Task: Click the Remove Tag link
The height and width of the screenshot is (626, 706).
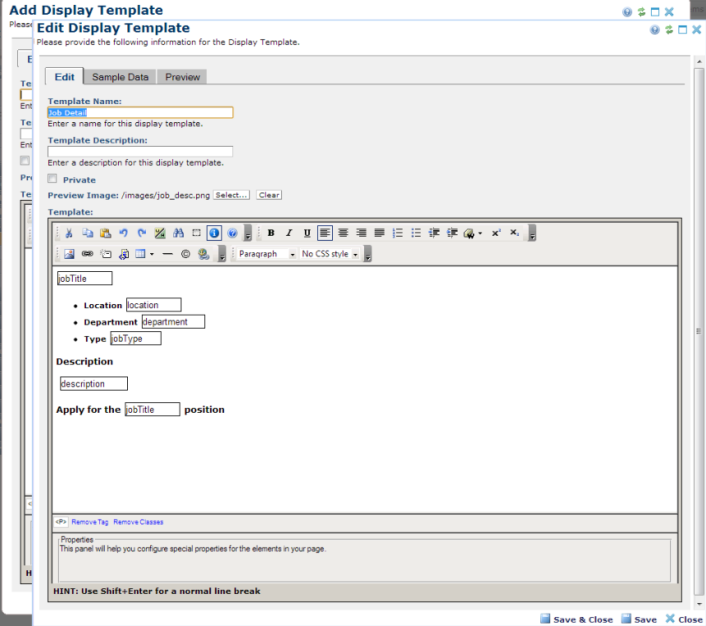Action: click(x=90, y=522)
